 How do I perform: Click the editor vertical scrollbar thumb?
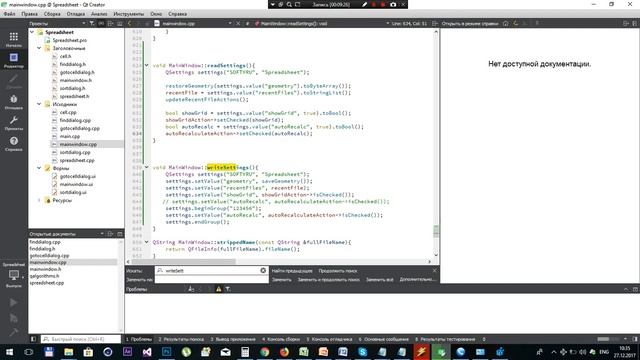[x=436, y=231]
